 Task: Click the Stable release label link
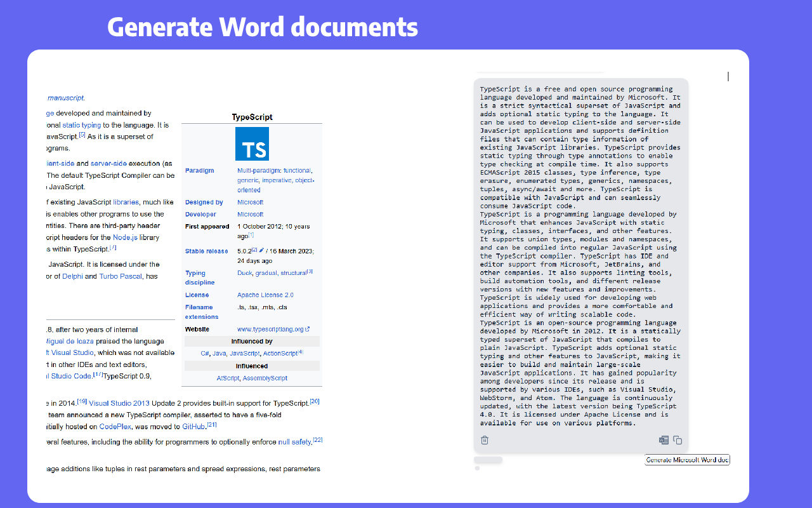coord(206,251)
